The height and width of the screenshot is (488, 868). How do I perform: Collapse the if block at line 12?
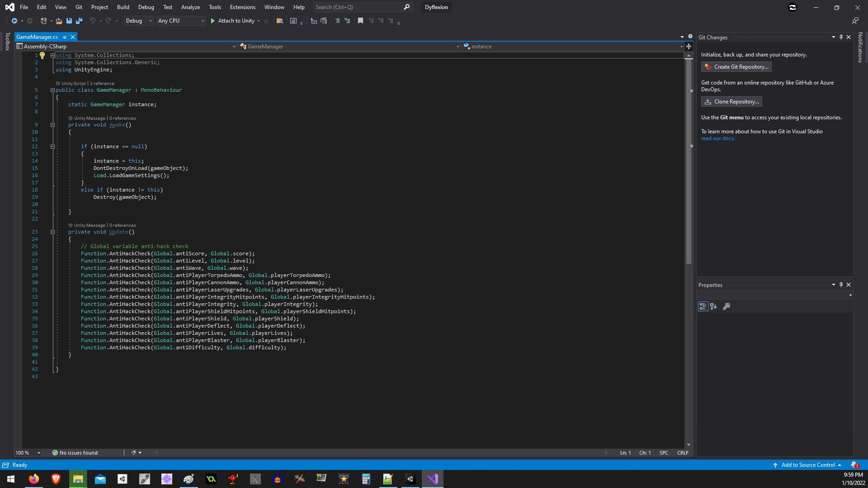(52, 146)
